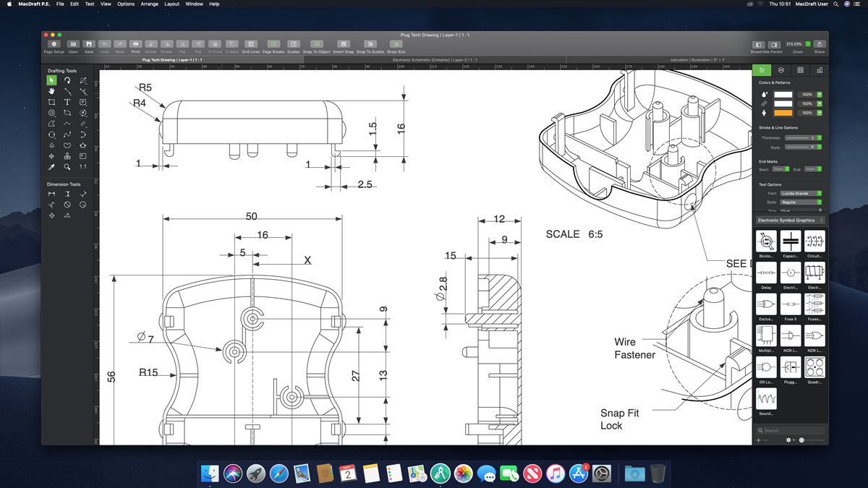Toggle Page Breaks display

pyautogui.click(x=273, y=45)
